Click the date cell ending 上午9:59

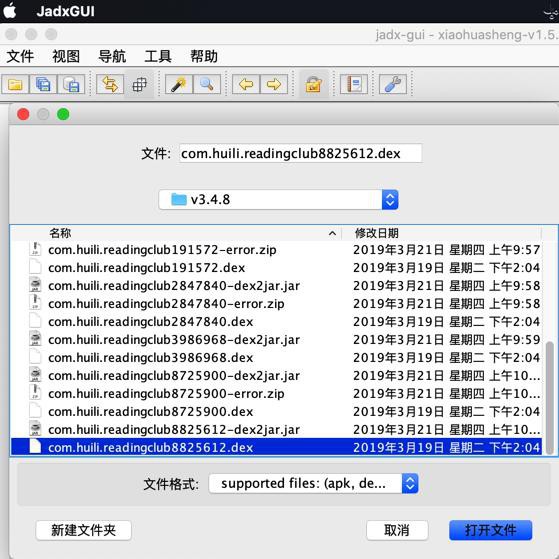coord(446,339)
